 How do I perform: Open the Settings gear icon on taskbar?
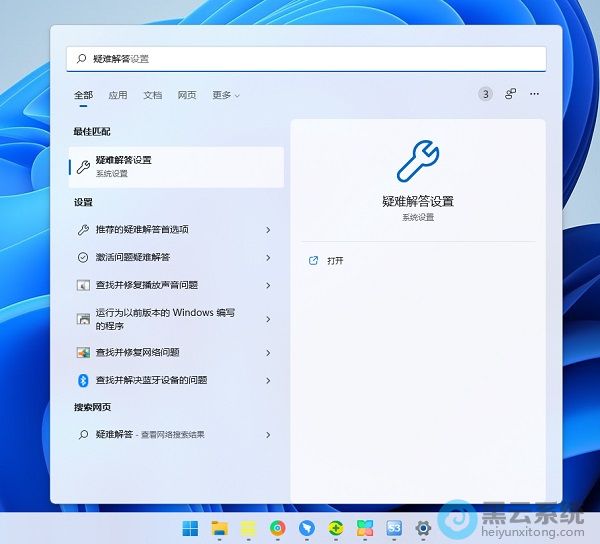pyautogui.click(x=423, y=528)
